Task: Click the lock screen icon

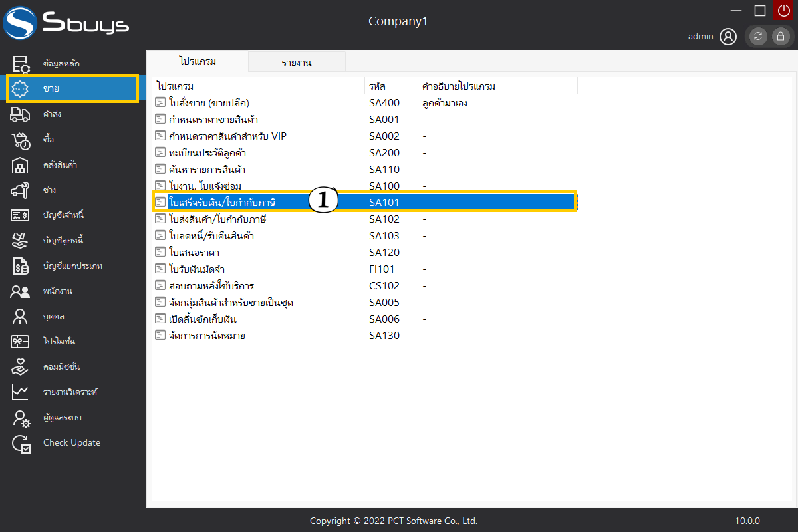Action: click(x=780, y=37)
